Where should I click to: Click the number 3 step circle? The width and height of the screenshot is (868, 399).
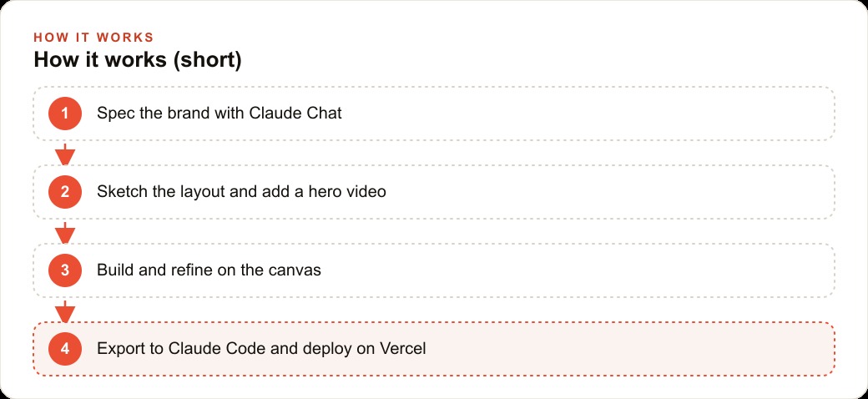click(x=65, y=270)
